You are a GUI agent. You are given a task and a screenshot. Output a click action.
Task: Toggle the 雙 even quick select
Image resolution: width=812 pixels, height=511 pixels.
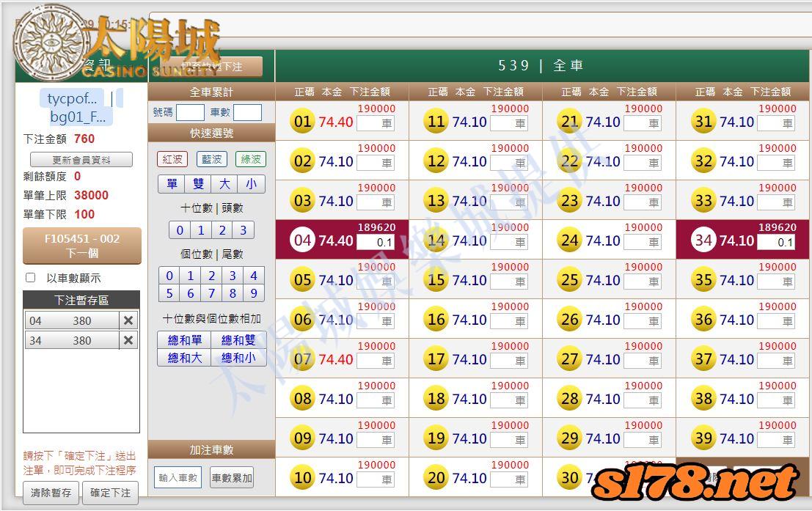coord(198,184)
